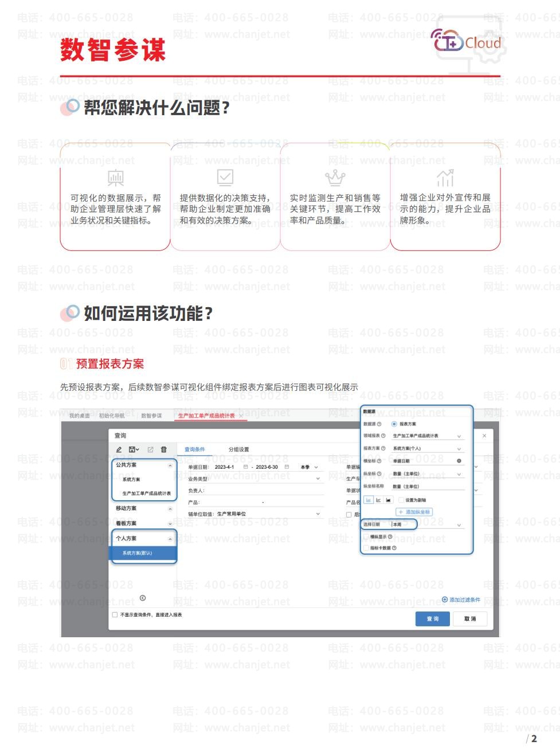Open the 领域报表 dropdown
The height and width of the screenshot is (749, 560).
459,436
